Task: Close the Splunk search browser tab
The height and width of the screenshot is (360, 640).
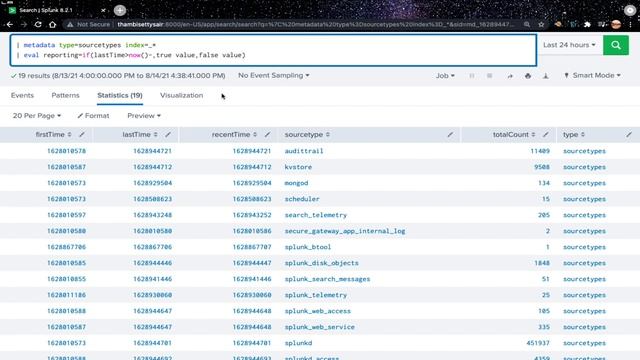Action: tap(103, 10)
